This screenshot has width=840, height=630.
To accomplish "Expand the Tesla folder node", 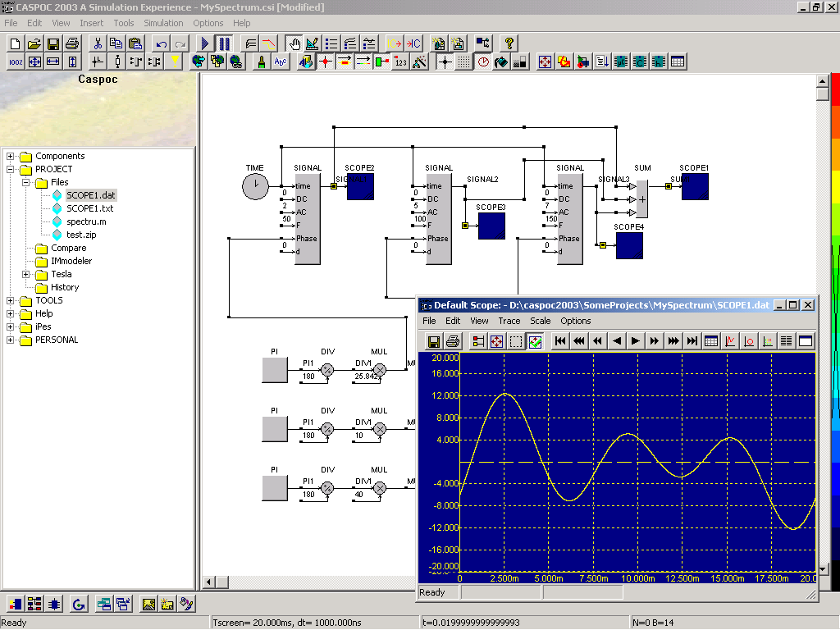I will pyautogui.click(x=25, y=274).
